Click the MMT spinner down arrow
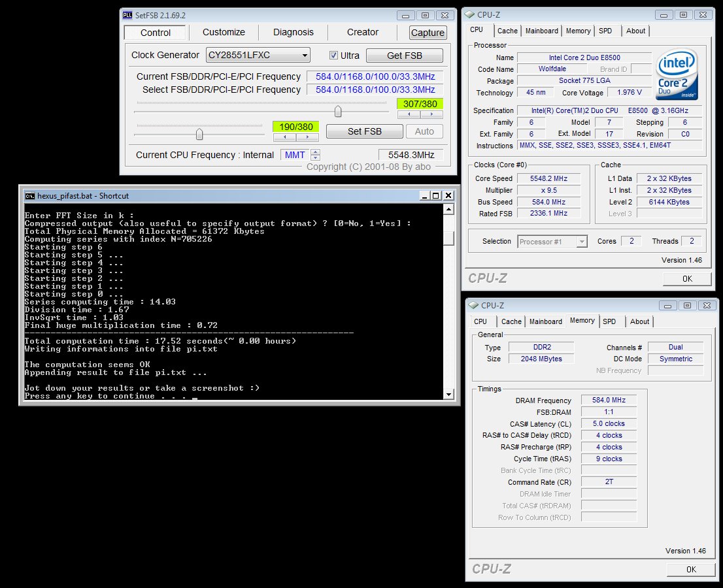 pyautogui.click(x=315, y=157)
